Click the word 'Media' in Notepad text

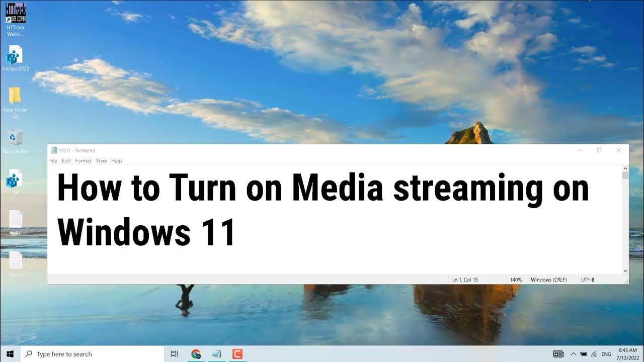point(338,189)
